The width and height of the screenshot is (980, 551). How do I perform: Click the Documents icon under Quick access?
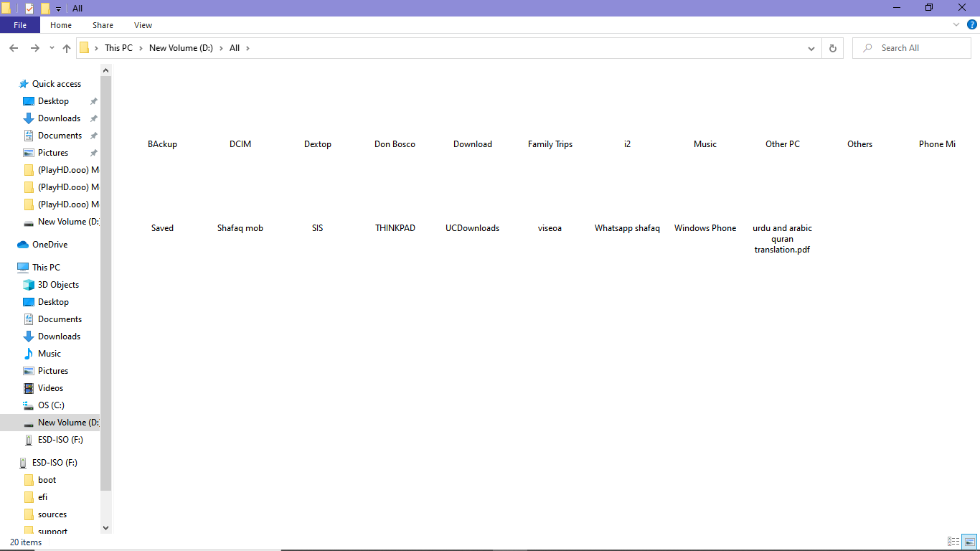coord(29,136)
